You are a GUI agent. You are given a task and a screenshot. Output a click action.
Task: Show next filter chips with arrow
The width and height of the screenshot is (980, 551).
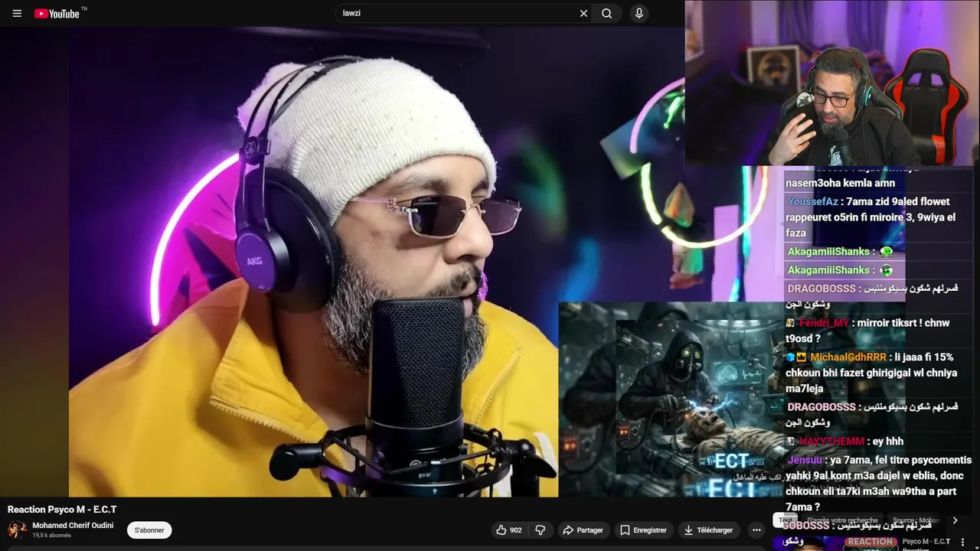(955, 520)
